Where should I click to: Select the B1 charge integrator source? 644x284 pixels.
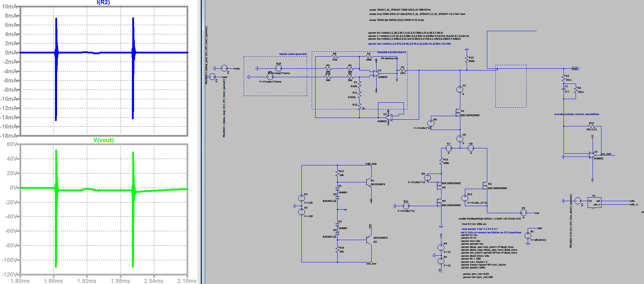528,235
